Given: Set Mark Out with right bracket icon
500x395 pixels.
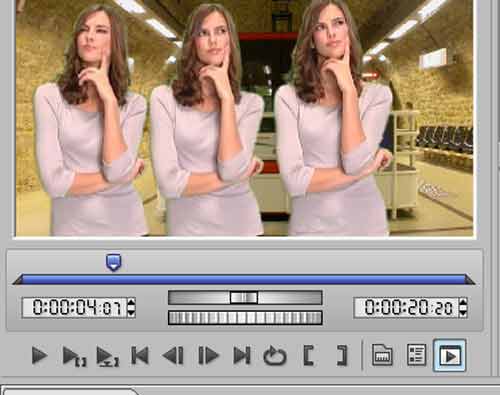Looking at the screenshot, I should tap(342, 355).
